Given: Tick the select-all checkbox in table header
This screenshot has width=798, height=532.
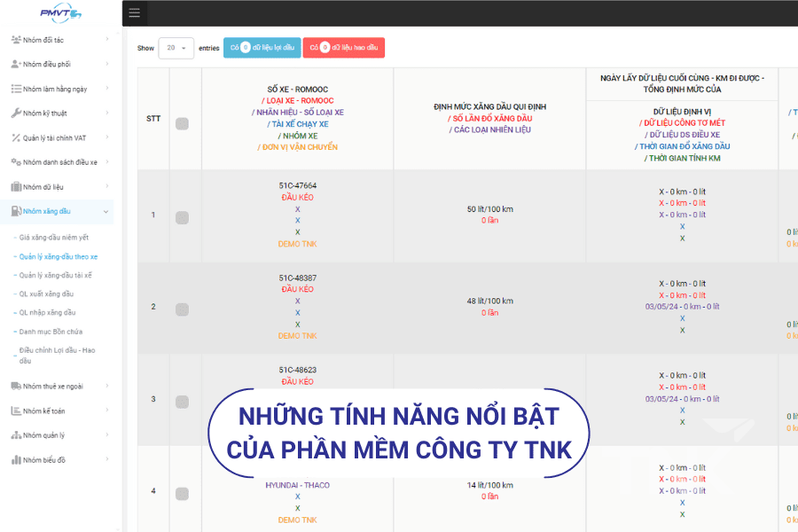Looking at the screenshot, I should pyautogui.click(x=182, y=124).
